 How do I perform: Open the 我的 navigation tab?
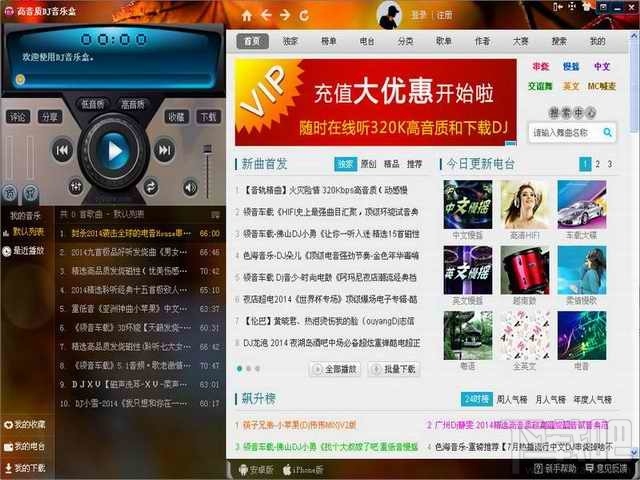[598, 41]
